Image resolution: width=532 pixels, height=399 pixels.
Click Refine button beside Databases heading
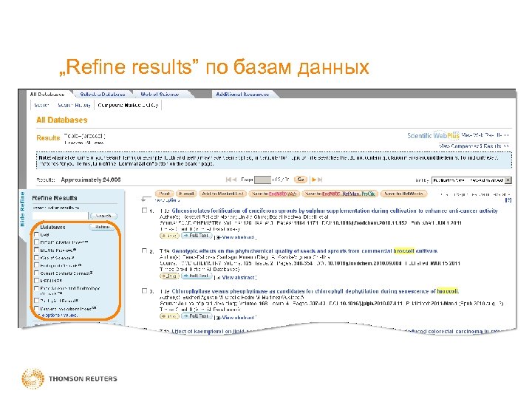(102, 227)
